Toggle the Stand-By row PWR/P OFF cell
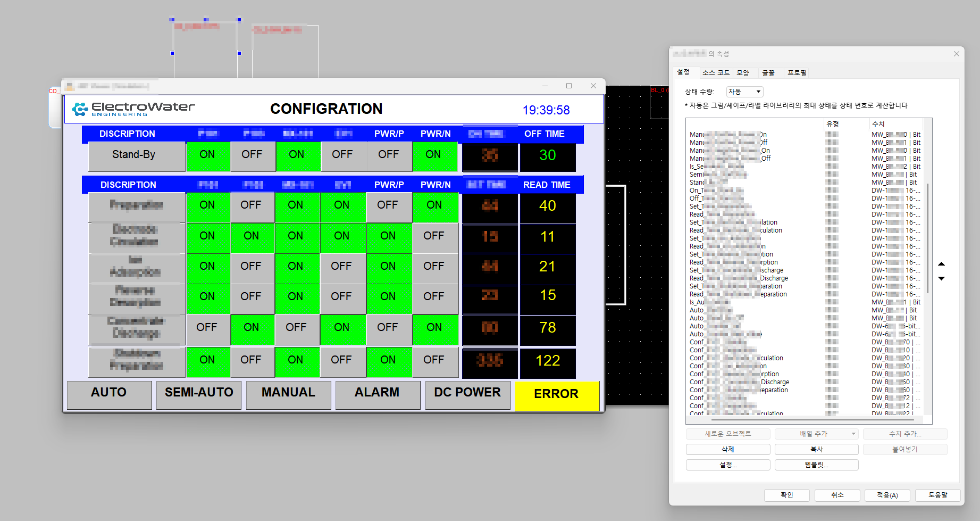Screen dimensions: 980x521 (x=389, y=155)
